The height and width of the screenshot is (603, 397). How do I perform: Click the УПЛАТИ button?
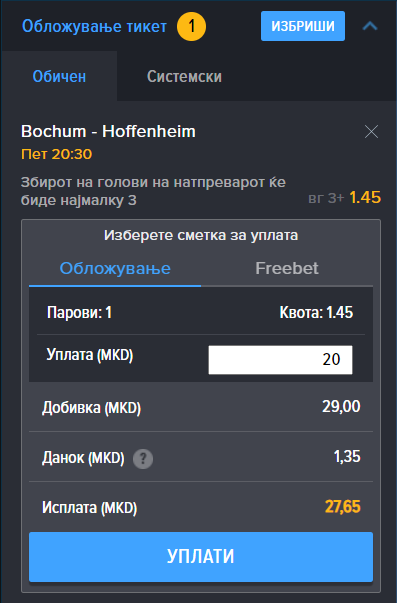coord(201,556)
